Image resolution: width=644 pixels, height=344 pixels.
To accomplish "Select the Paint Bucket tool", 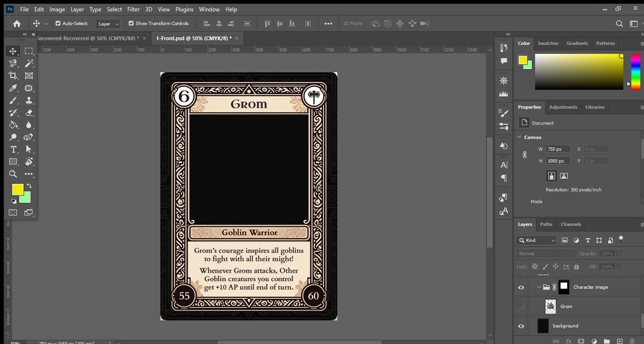I will click(x=13, y=125).
